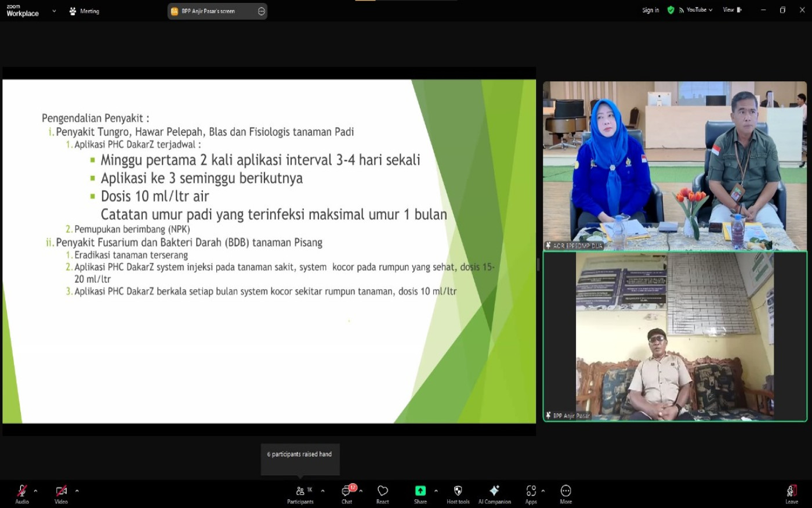Expand video options arrow next to Video

coord(77,491)
